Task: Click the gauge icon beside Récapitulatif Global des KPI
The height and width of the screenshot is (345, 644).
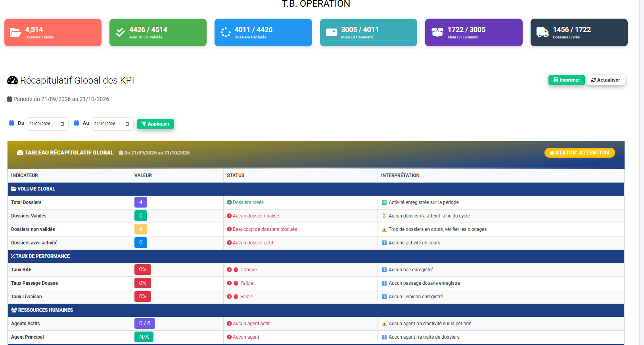Action: pyautogui.click(x=13, y=80)
